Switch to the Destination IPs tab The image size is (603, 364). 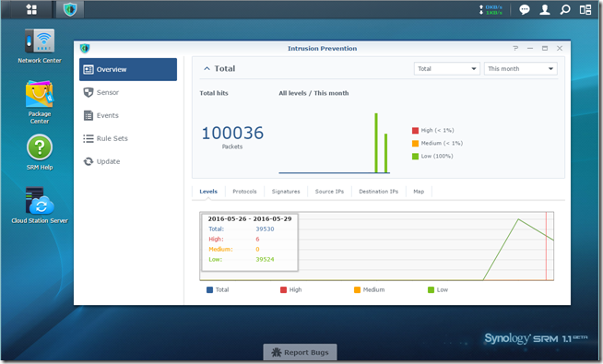[x=379, y=192]
